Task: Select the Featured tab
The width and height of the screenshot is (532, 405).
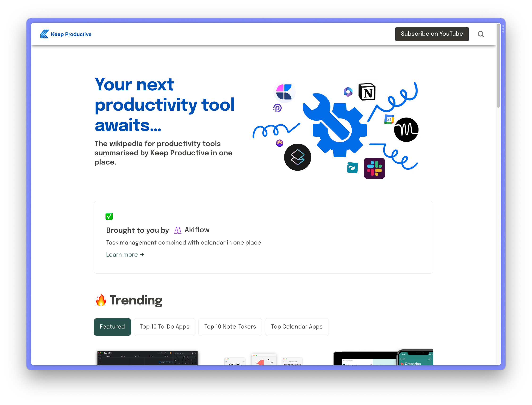Action: [x=112, y=327]
